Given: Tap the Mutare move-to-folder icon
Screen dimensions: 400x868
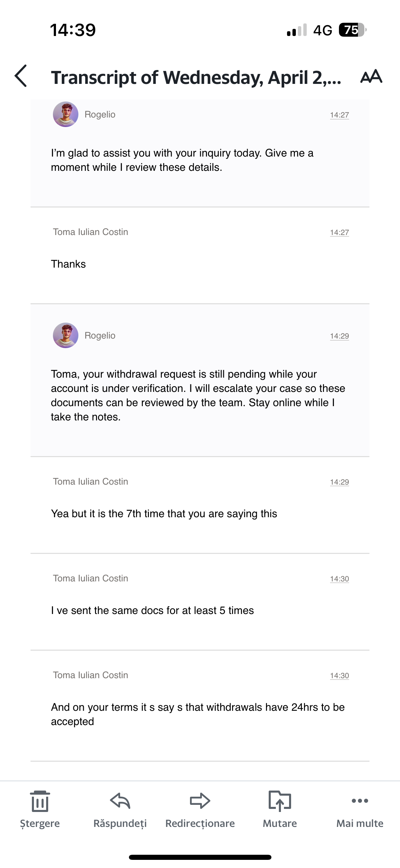Looking at the screenshot, I should tap(280, 801).
